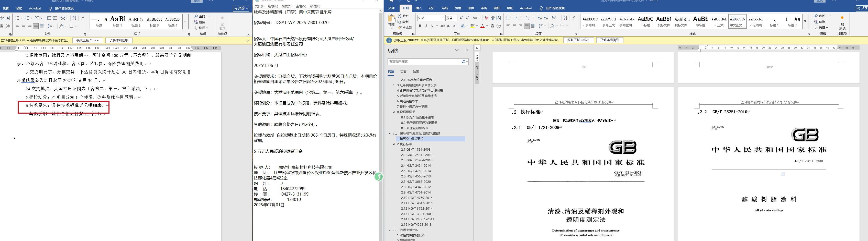Open the 插入 tab in right Word window
The image size is (868, 241).
(419, 8)
